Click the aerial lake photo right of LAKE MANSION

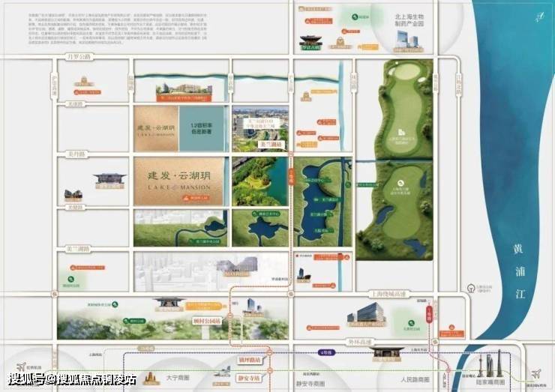coord(260,181)
